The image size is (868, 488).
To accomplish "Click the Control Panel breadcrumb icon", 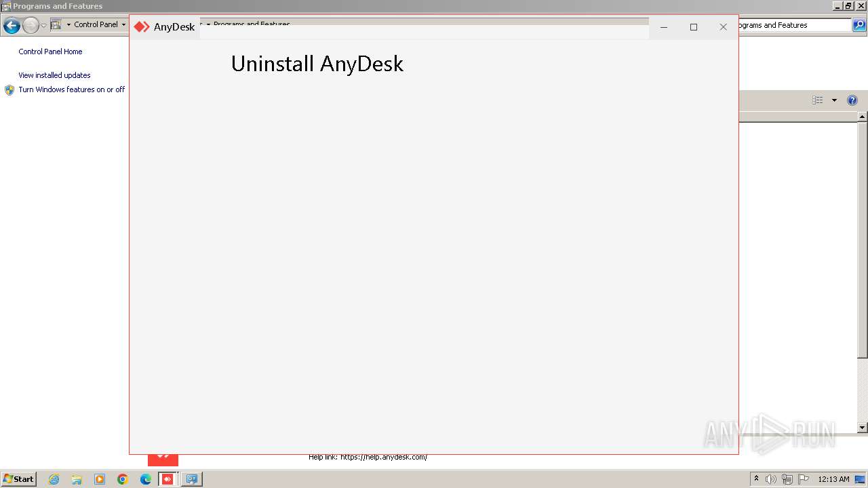I will click(x=56, y=24).
